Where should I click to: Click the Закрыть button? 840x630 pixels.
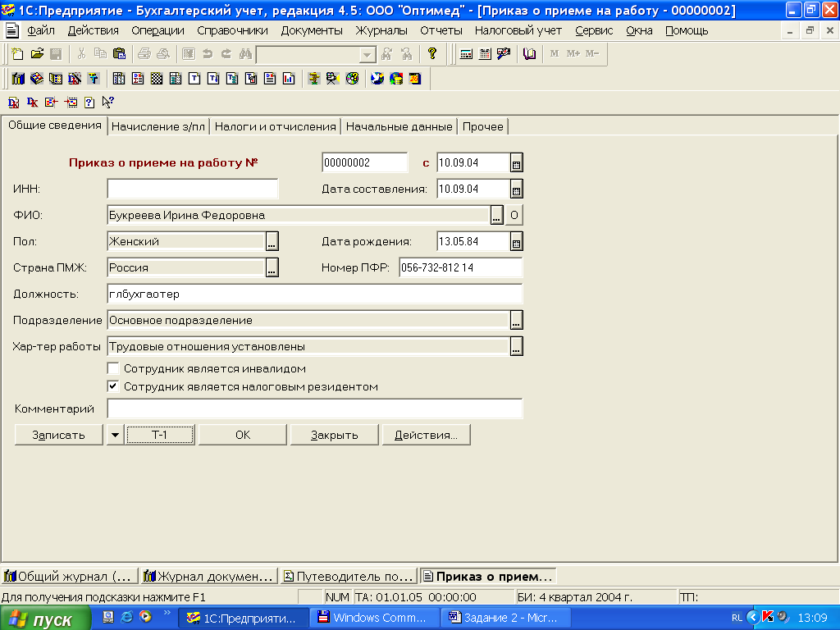335,435
